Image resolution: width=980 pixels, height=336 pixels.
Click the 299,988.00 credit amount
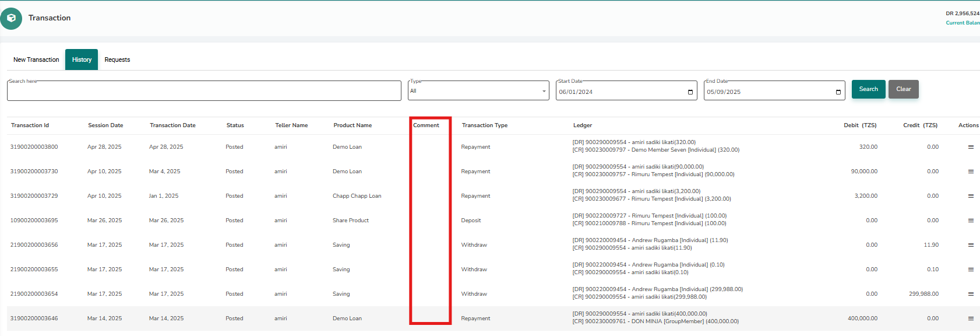click(x=924, y=294)
